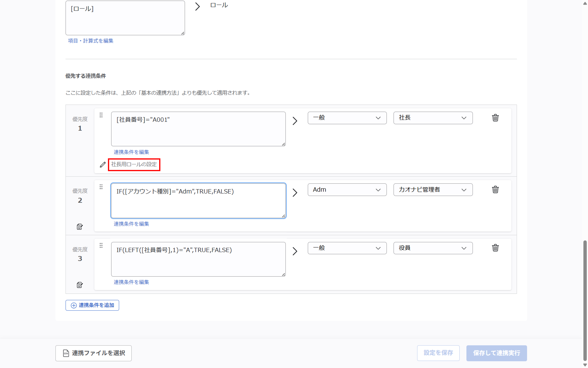Open the memo icon under priority 2
This screenshot has height=368, width=588.
pyautogui.click(x=80, y=227)
